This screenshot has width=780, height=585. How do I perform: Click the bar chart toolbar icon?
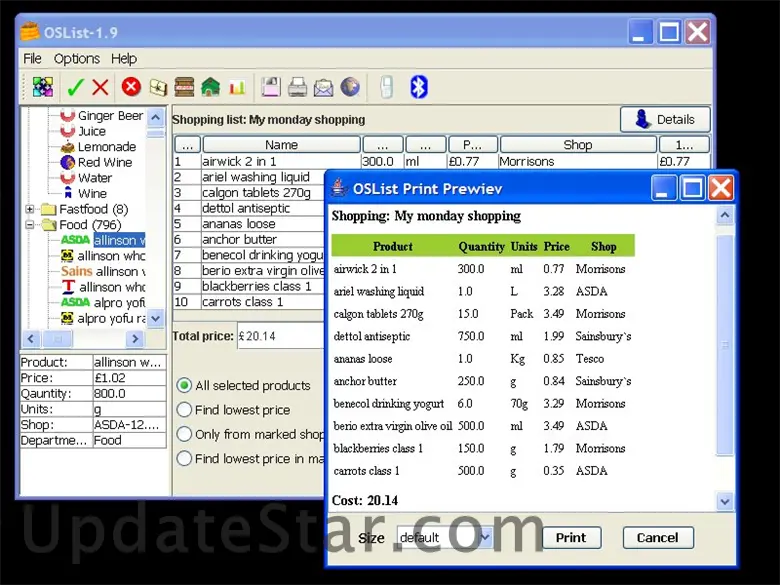237,88
